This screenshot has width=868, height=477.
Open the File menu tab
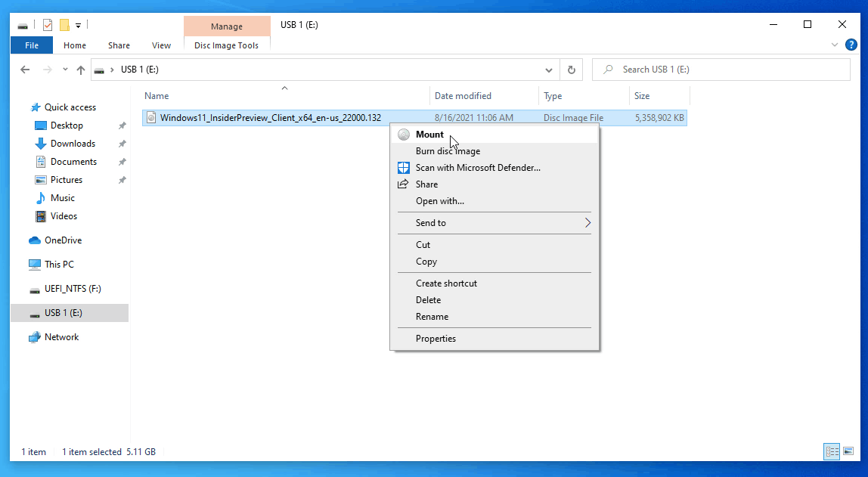coord(32,45)
